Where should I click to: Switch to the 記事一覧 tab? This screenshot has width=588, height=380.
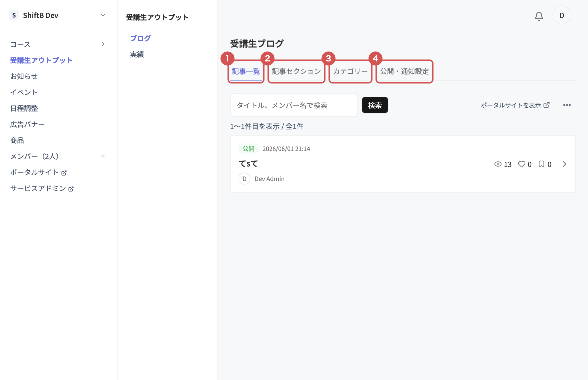pyautogui.click(x=246, y=71)
